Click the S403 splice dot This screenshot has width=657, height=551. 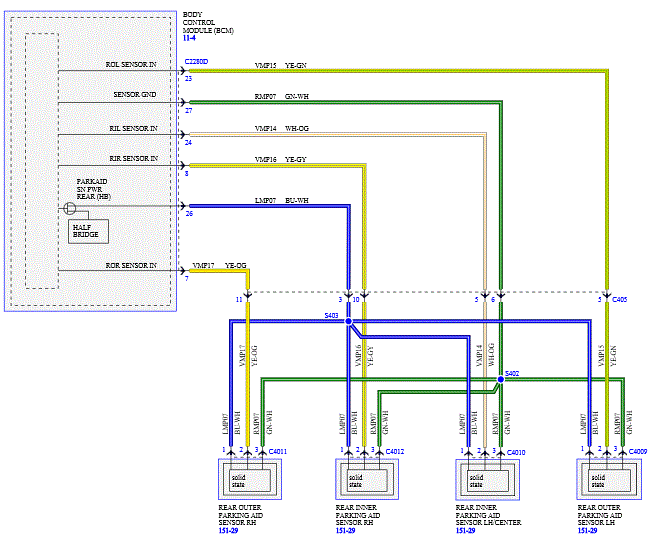(348, 321)
